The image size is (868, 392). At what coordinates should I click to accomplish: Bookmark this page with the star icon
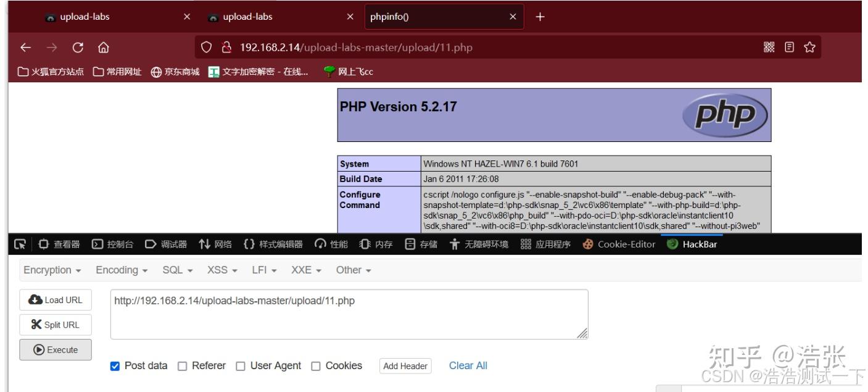[809, 48]
